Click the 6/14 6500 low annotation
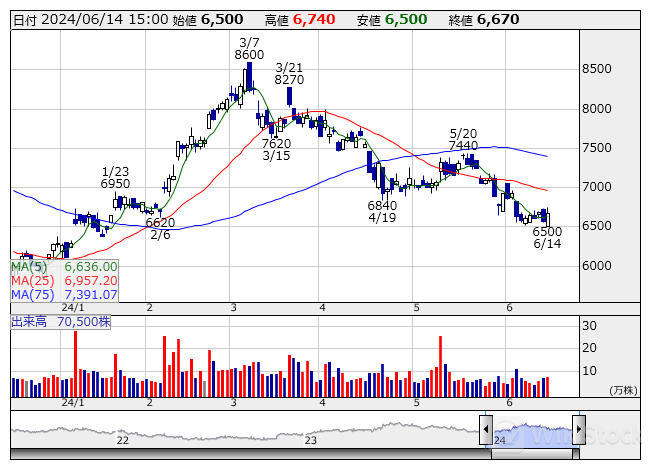 click(x=547, y=237)
